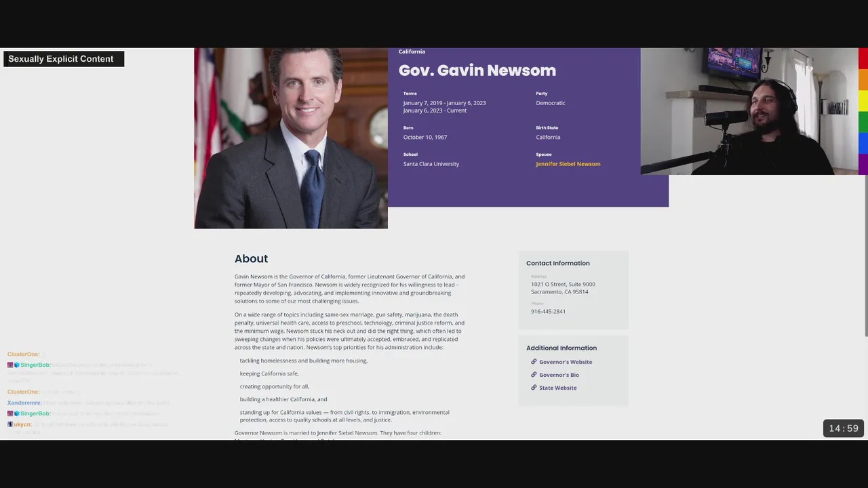
Task: Click the priority 'building a healthier California, and'
Action: click(283, 399)
